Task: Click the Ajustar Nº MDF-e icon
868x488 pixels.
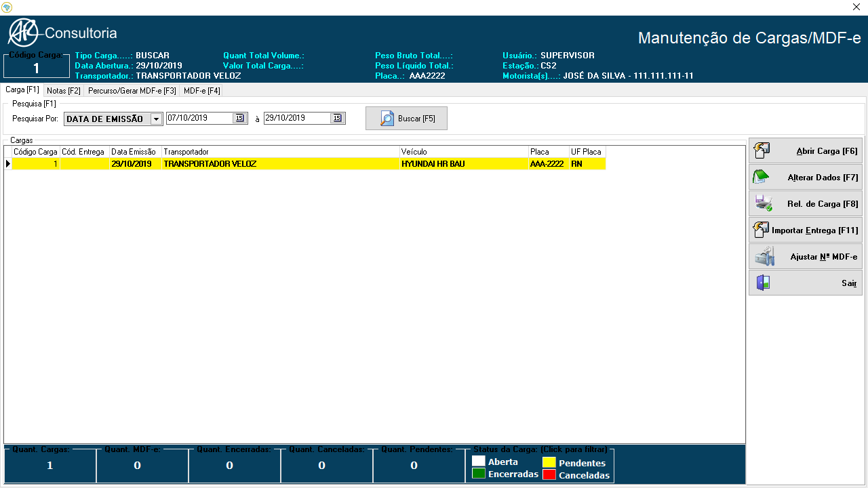Action: tap(766, 256)
